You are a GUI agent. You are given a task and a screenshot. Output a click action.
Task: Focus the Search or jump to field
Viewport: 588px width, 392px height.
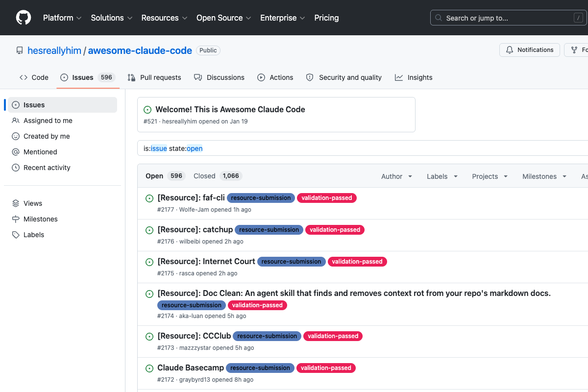509,18
